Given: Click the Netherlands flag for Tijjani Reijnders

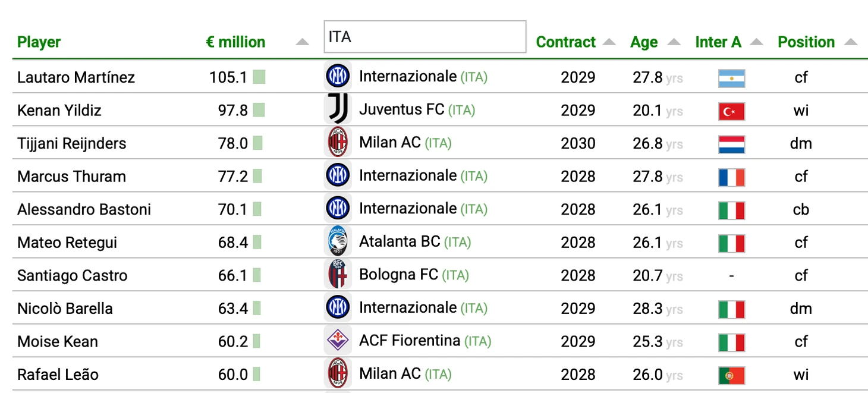Looking at the screenshot, I should (731, 144).
